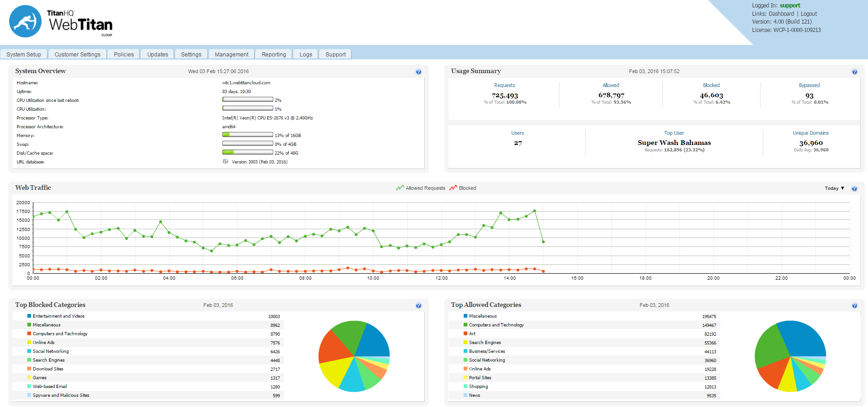Click the WebTitan logo icon
This screenshot has height=407, width=868.
[x=25, y=21]
